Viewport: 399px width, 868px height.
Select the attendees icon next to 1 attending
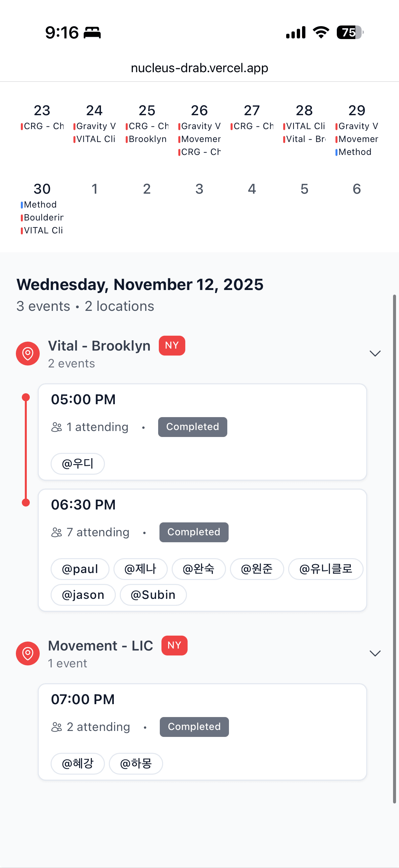pos(57,427)
